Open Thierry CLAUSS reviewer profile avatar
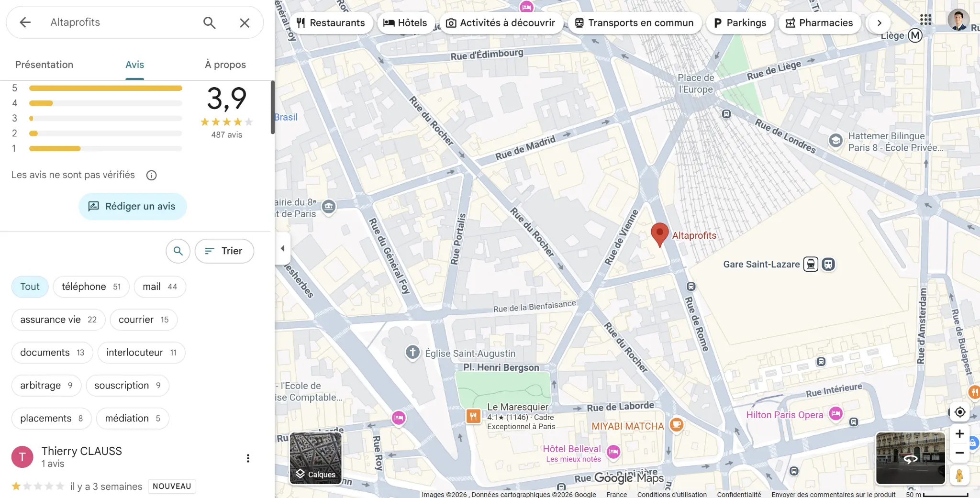Screen dimensions: 980x498 point(22,457)
